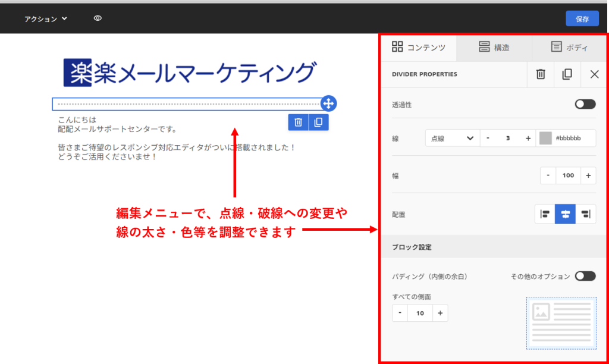Decrease すべての側面 padding with minus

pyautogui.click(x=400, y=313)
